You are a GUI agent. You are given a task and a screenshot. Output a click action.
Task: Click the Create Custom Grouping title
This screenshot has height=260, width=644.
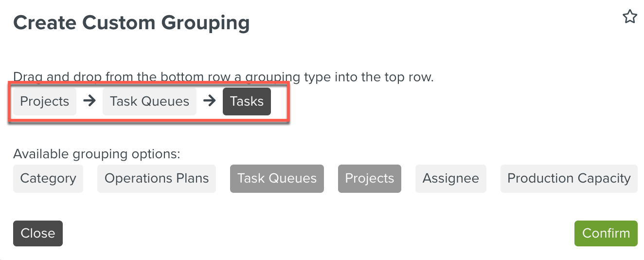click(131, 23)
